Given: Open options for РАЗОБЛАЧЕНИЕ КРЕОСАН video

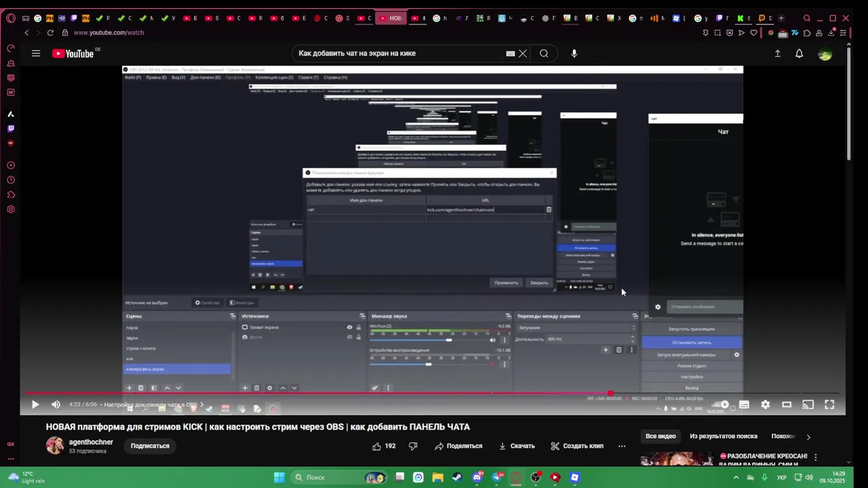Looking at the screenshot, I should (816, 457).
